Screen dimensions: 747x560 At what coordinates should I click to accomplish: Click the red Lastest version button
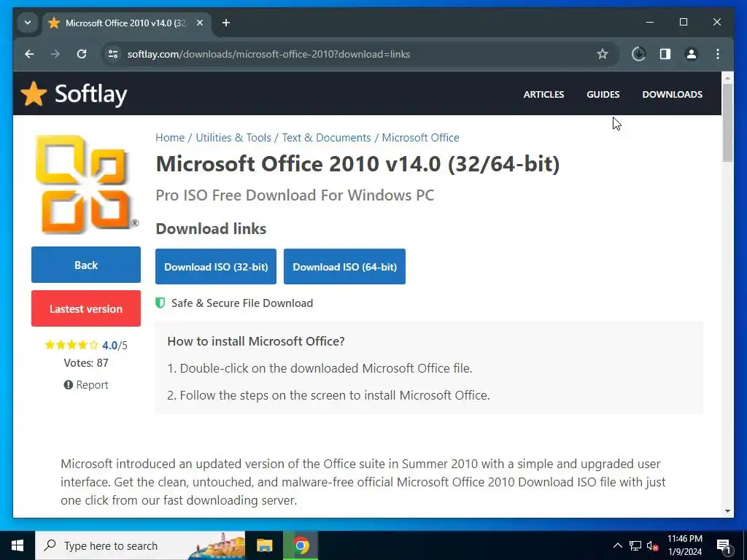coord(86,308)
